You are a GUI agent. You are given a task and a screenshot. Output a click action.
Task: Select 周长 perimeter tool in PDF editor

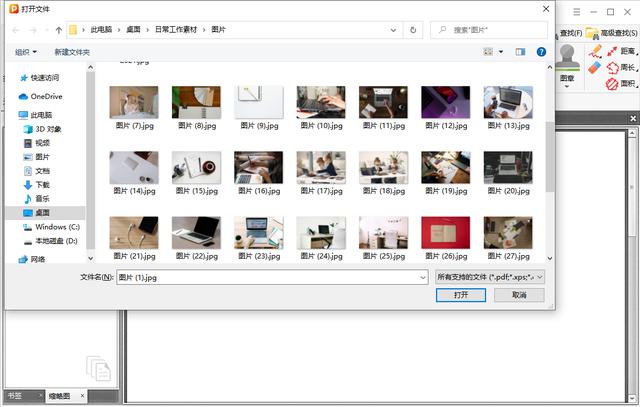click(x=622, y=67)
